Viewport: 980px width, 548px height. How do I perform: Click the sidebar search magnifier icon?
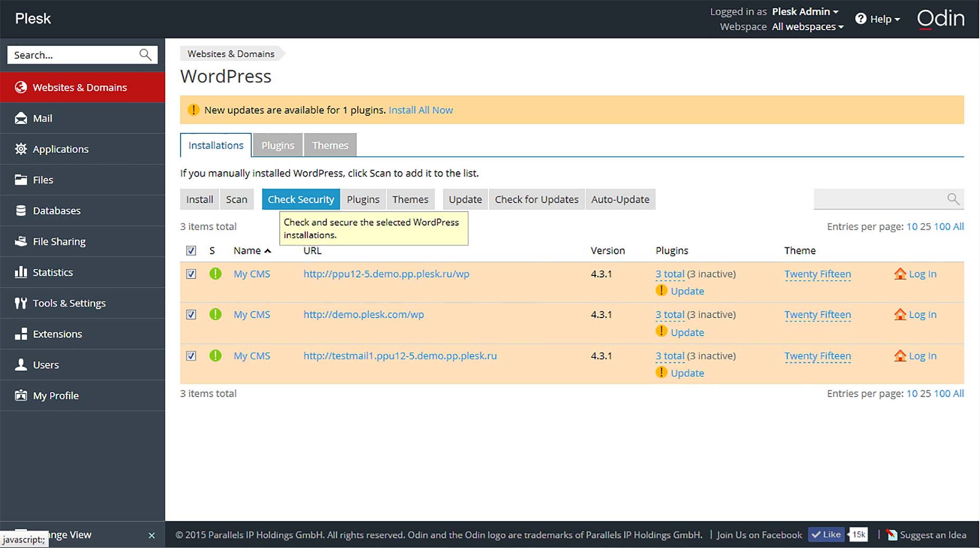[145, 54]
